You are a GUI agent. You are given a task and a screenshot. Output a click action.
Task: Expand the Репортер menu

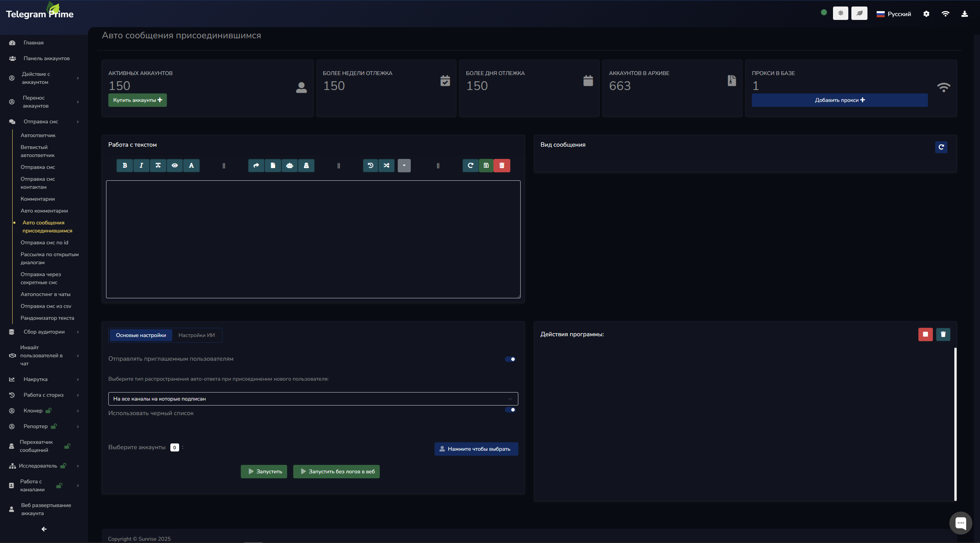point(44,427)
